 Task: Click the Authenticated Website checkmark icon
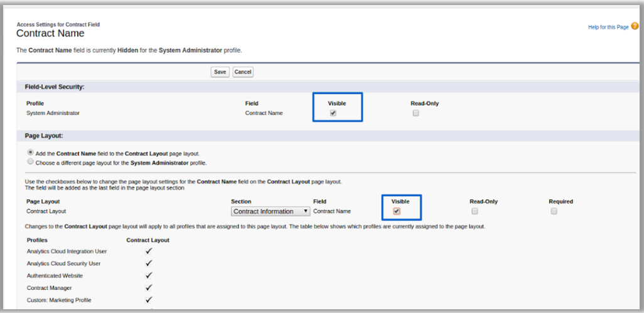pyautogui.click(x=149, y=275)
